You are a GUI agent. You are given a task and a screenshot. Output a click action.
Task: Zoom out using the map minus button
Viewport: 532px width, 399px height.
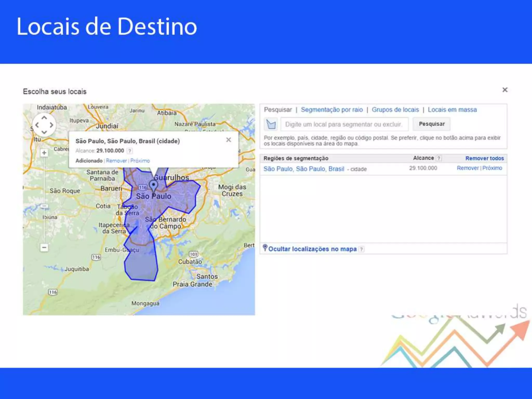click(x=44, y=247)
